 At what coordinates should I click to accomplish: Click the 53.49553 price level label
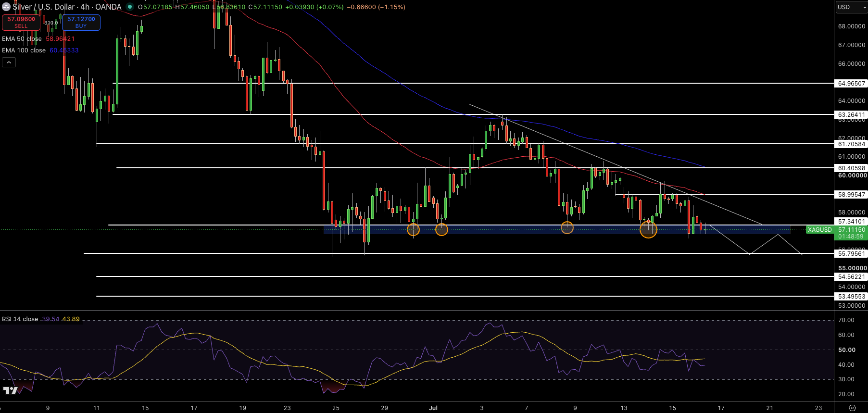point(851,297)
